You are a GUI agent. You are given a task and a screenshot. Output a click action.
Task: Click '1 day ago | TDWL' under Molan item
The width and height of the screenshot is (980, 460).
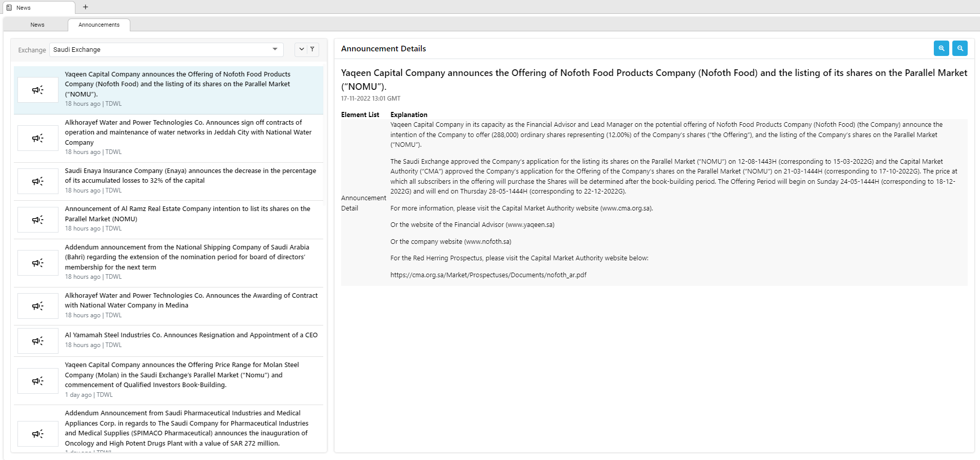pos(89,395)
